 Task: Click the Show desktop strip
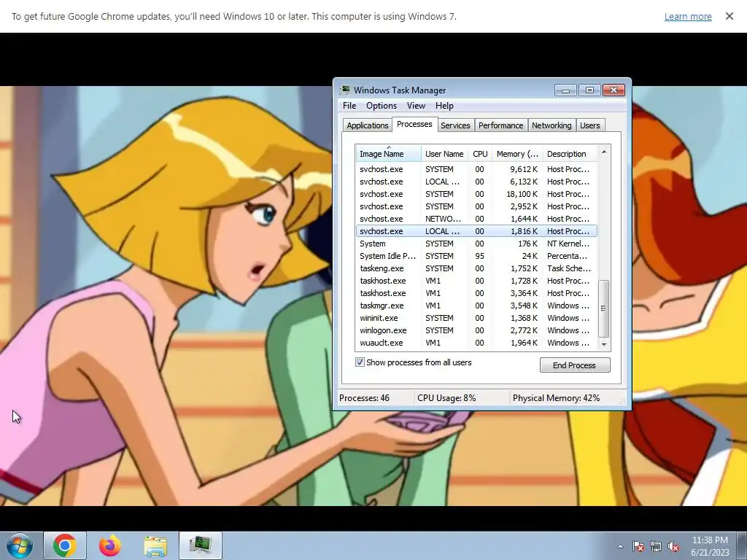click(x=743, y=545)
